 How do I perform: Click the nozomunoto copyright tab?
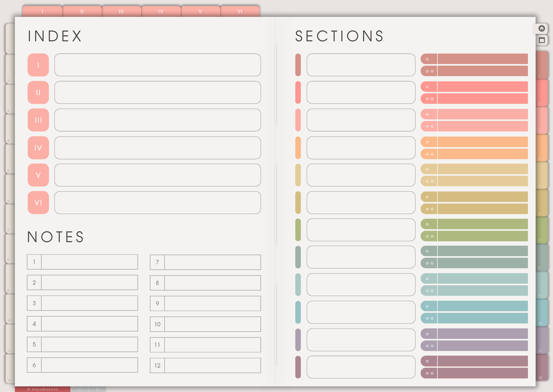point(43,389)
